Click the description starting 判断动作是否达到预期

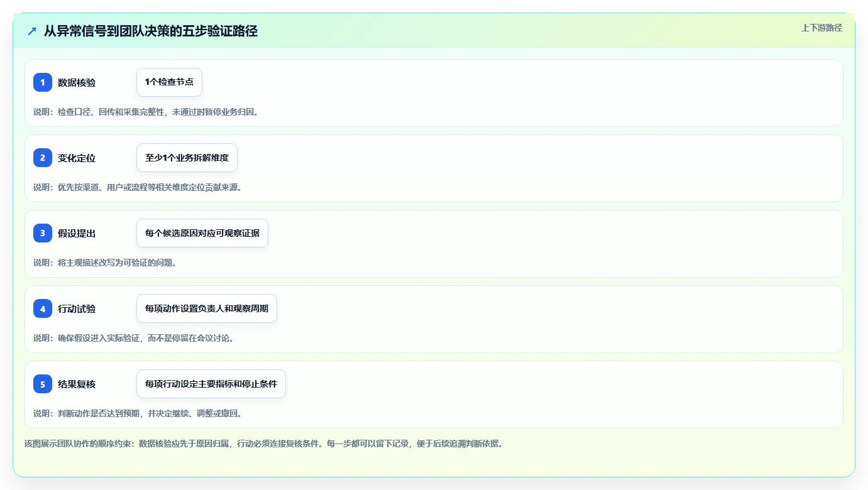[138, 413]
